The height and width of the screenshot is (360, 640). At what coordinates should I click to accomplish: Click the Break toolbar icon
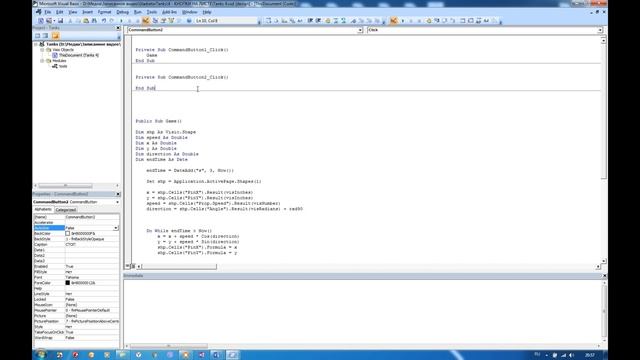point(129,20)
